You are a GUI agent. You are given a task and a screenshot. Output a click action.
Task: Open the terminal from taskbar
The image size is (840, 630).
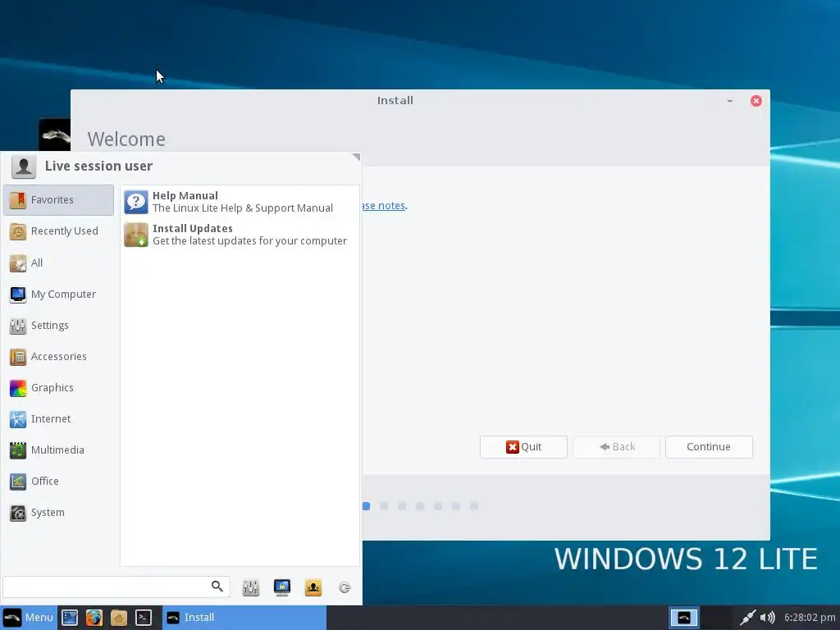[x=144, y=618]
